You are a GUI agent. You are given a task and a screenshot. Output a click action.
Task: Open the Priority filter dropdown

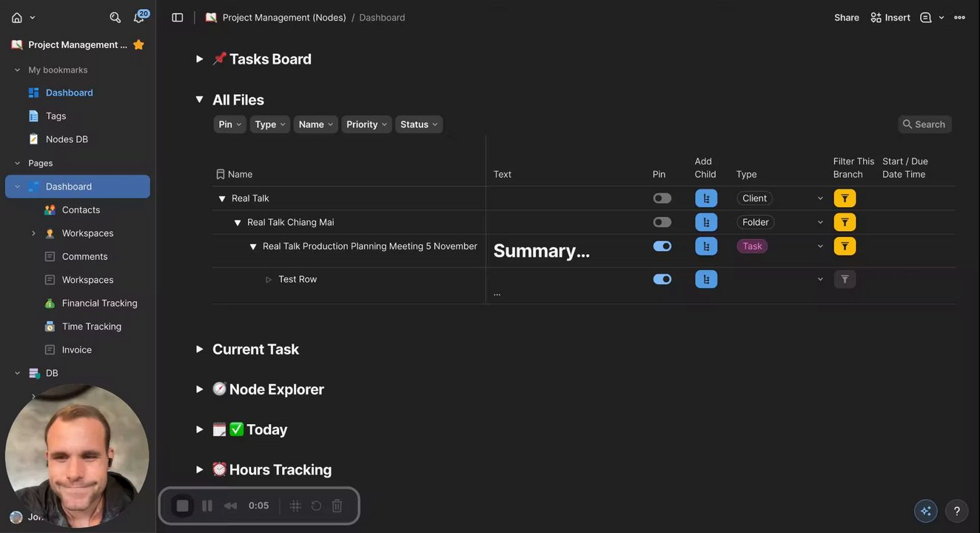366,124
